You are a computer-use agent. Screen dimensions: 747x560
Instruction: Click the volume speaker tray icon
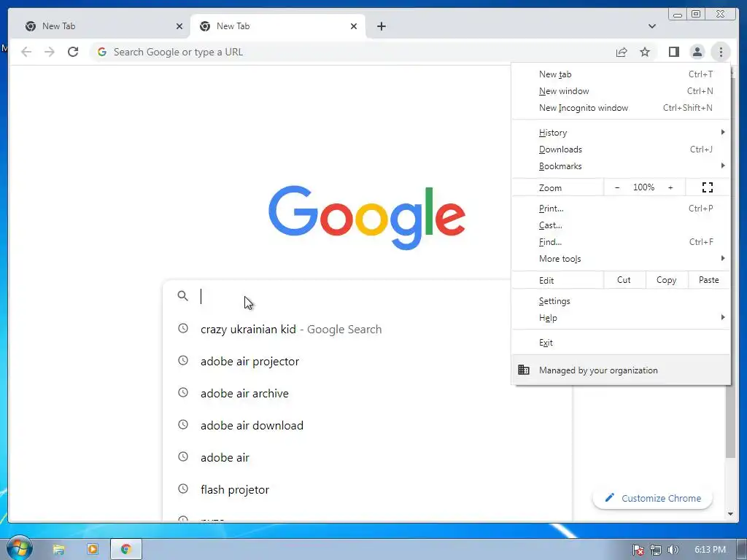673,550
